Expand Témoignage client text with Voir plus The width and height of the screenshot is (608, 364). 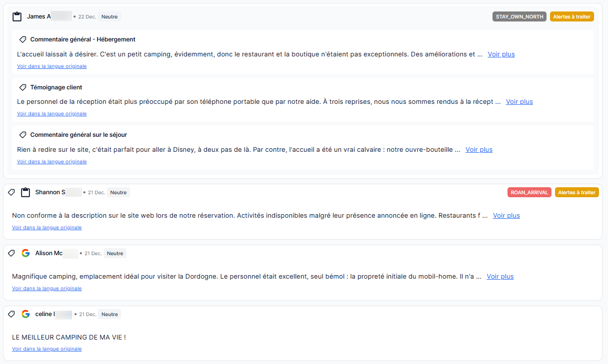coord(519,102)
